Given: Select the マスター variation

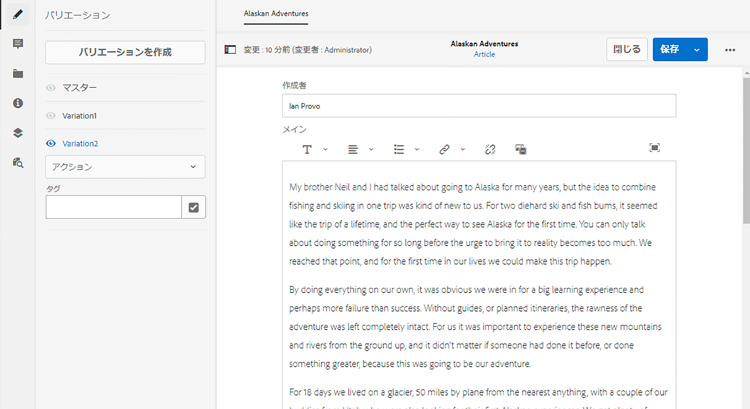Looking at the screenshot, I should pyautogui.click(x=79, y=88).
